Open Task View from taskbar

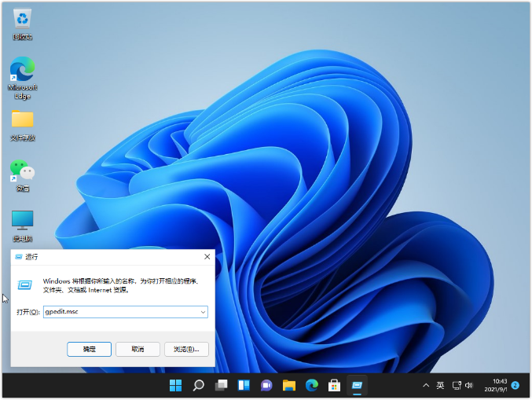pyautogui.click(x=221, y=385)
